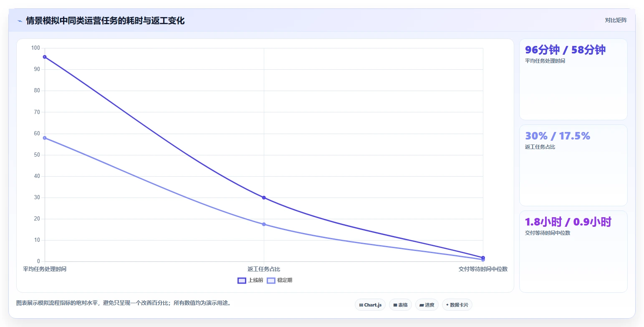The image size is (644, 327).
Task: Click the 稳定期 point at 17.5
Action: 264,224
